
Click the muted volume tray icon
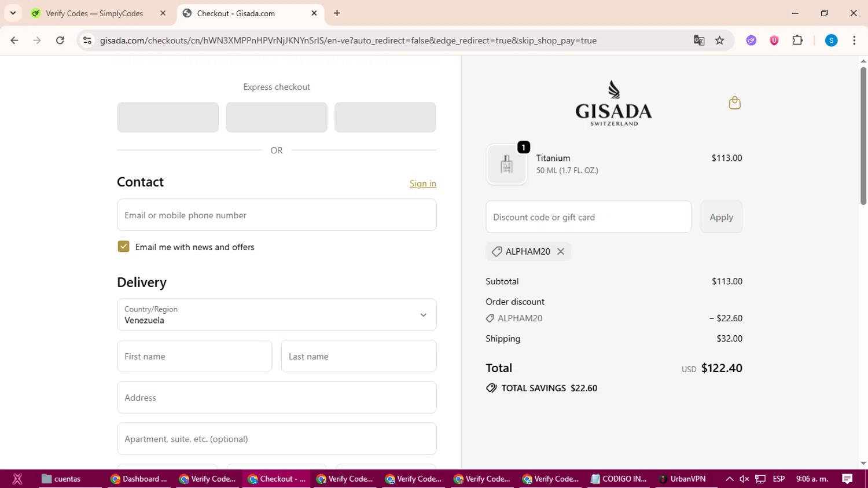(x=744, y=479)
